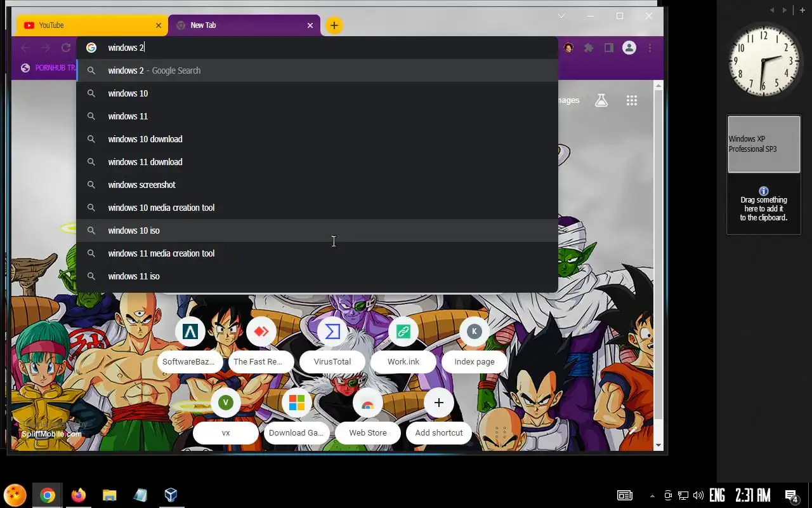
Task: Open the Search Labs flask icon
Action: click(x=601, y=100)
